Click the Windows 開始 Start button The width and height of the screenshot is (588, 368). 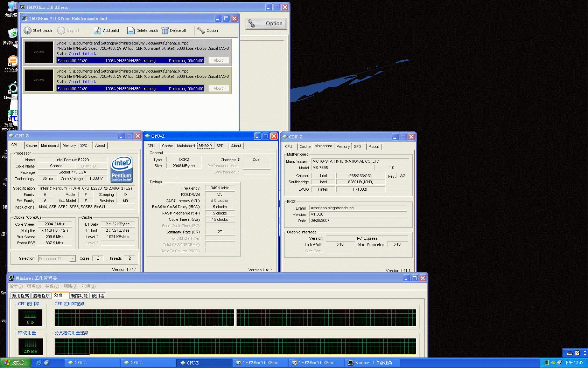16,363
